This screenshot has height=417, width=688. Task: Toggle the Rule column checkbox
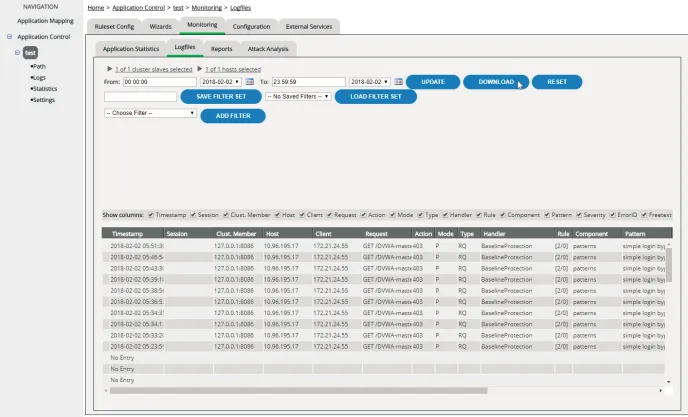tap(479, 215)
